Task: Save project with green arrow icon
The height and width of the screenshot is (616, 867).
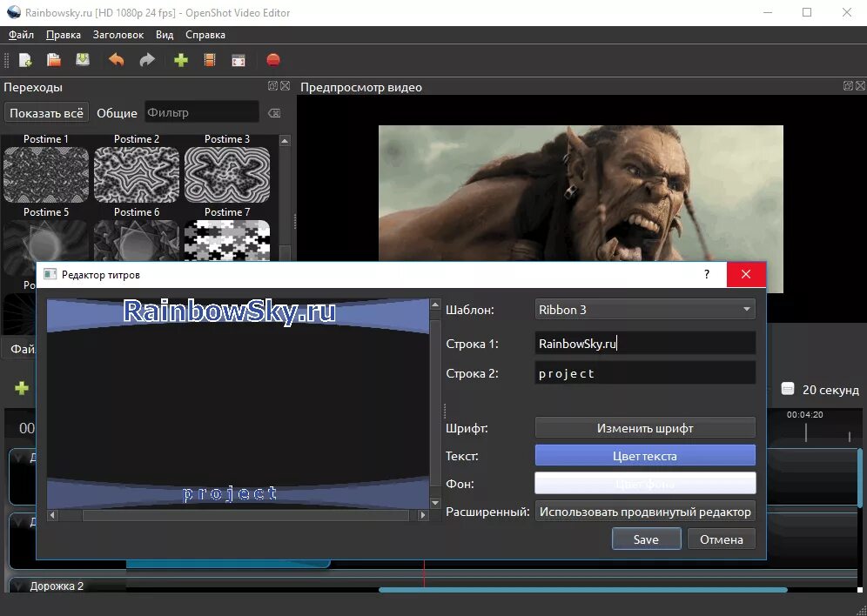Action: tap(83, 59)
